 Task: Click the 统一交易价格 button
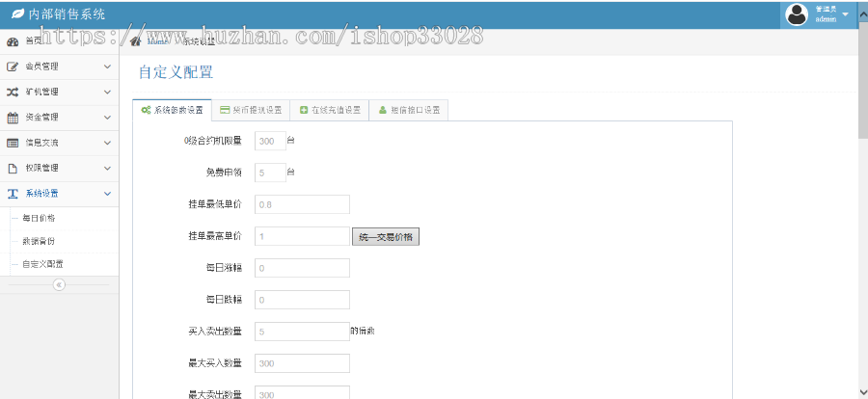pyautogui.click(x=386, y=236)
